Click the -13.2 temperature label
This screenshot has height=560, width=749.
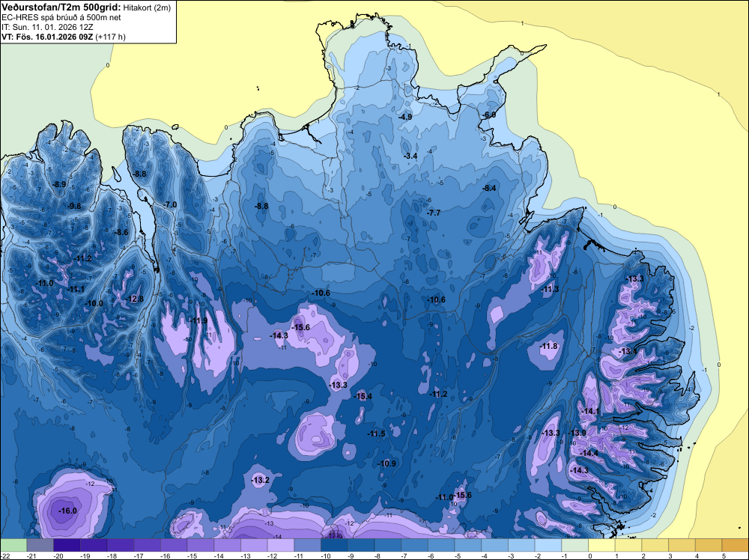[261, 481]
